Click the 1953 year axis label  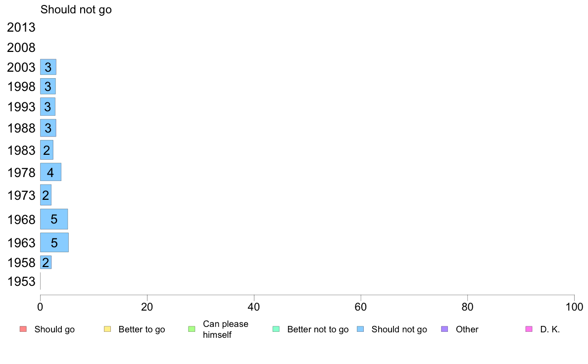point(21,281)
